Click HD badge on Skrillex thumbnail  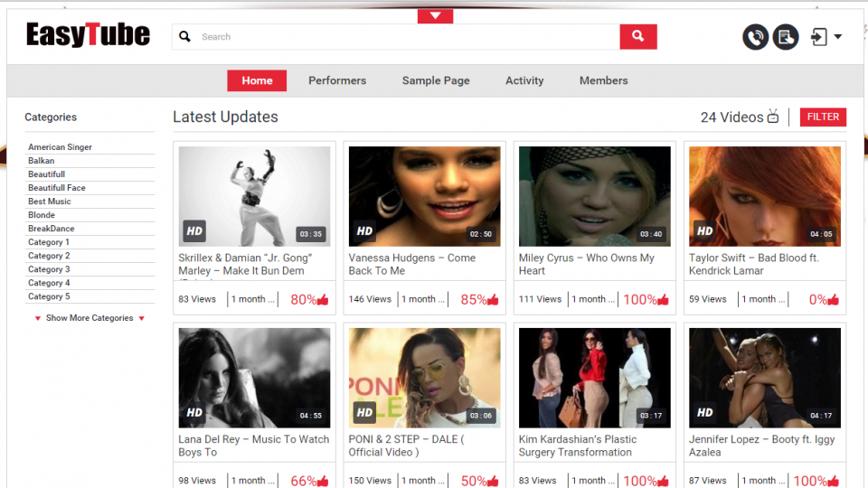(194, 230)
